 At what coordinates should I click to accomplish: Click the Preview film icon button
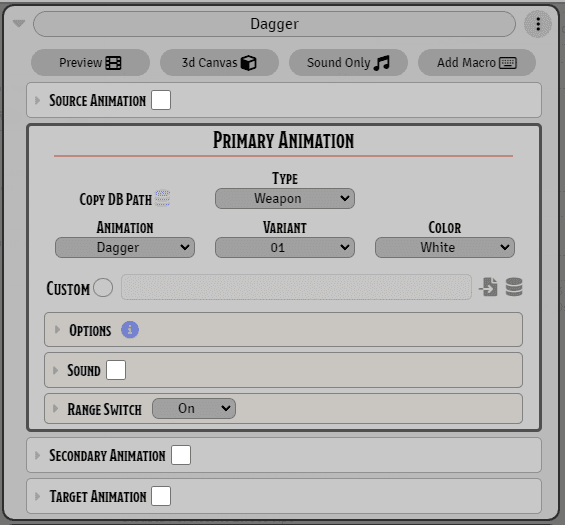pos(90,63)
